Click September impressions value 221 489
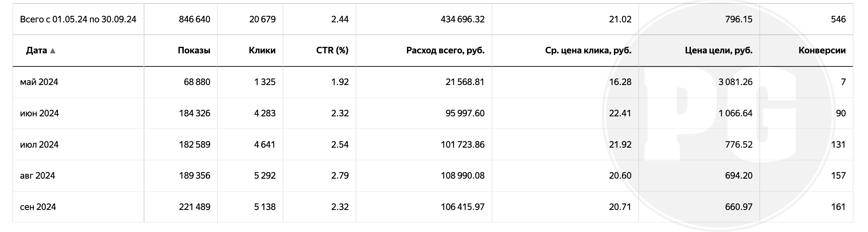Image resolution: width=868 pixels, height=232 pixels. (194, 207)
